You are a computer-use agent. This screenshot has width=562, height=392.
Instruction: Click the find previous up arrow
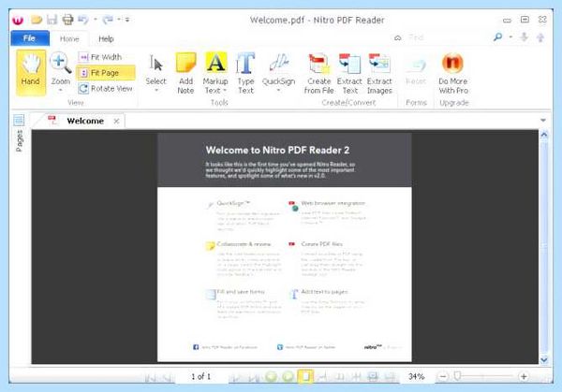point(540,37)
